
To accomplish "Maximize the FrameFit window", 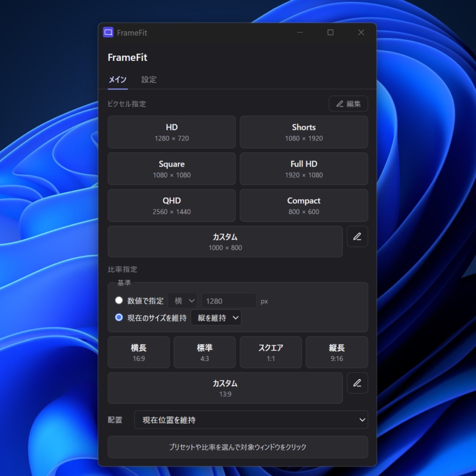I will [x=331, y=32].
